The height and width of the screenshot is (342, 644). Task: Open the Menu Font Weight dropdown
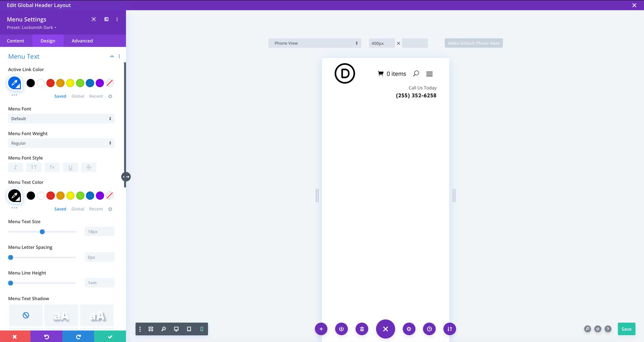pyautogui.click(x=61, y=143)
